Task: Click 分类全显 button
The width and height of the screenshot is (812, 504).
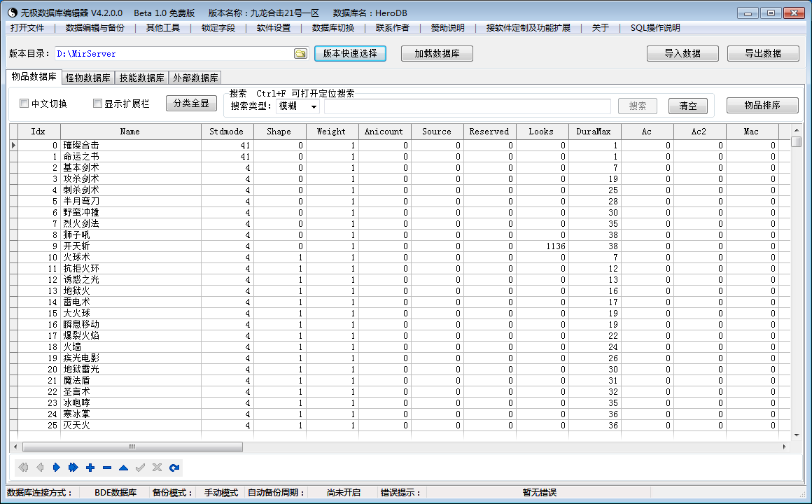Action: click(x=191, y=103)
